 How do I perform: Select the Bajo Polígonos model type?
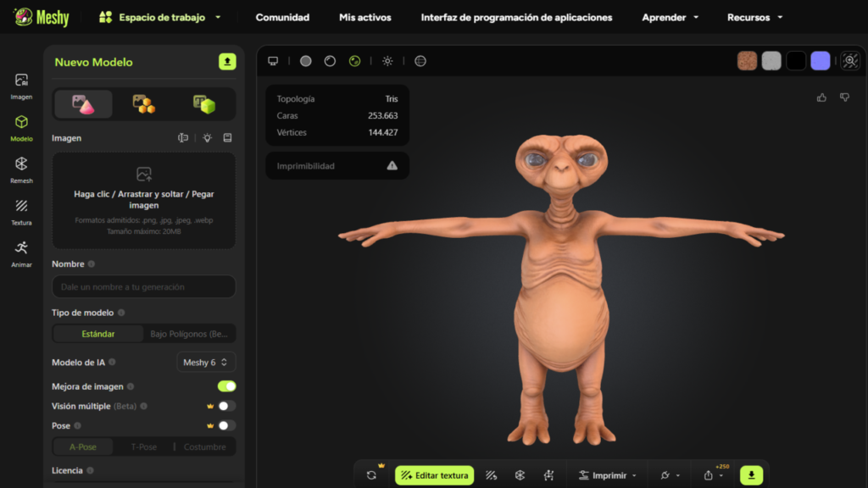click(189, 334)
